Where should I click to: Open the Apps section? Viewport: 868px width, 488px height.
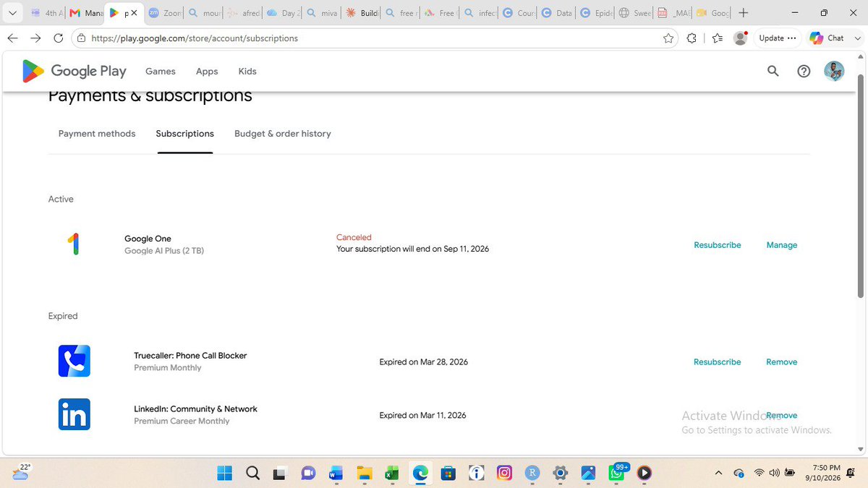coord(207,71)
